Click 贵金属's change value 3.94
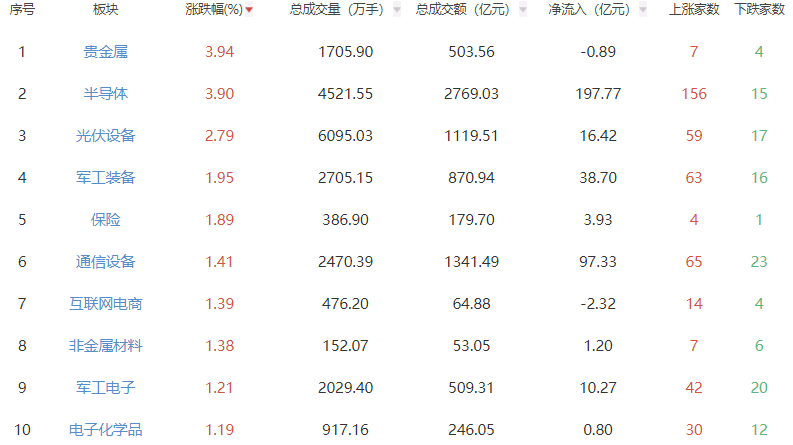 (219, 52)
